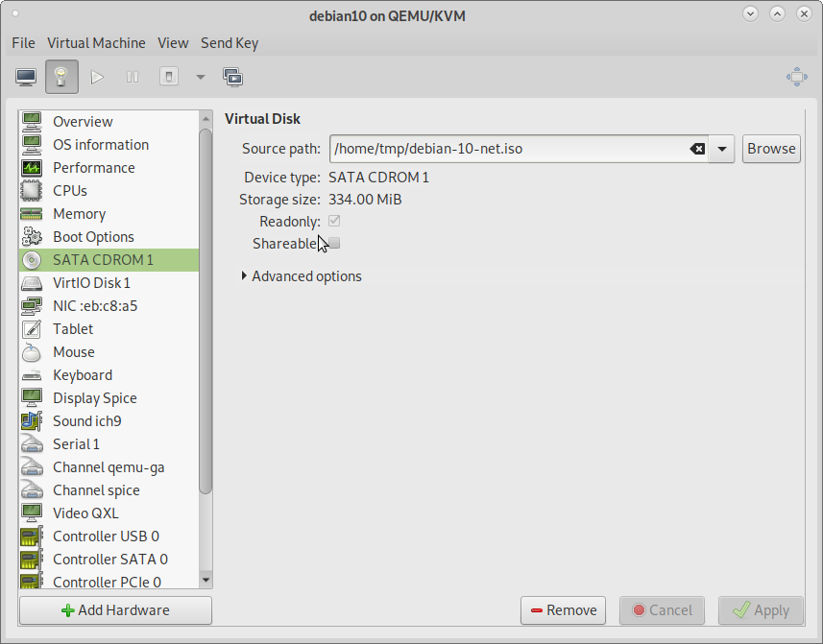
Task: Remove the SATA CDROM device
Action: [563, 610]
